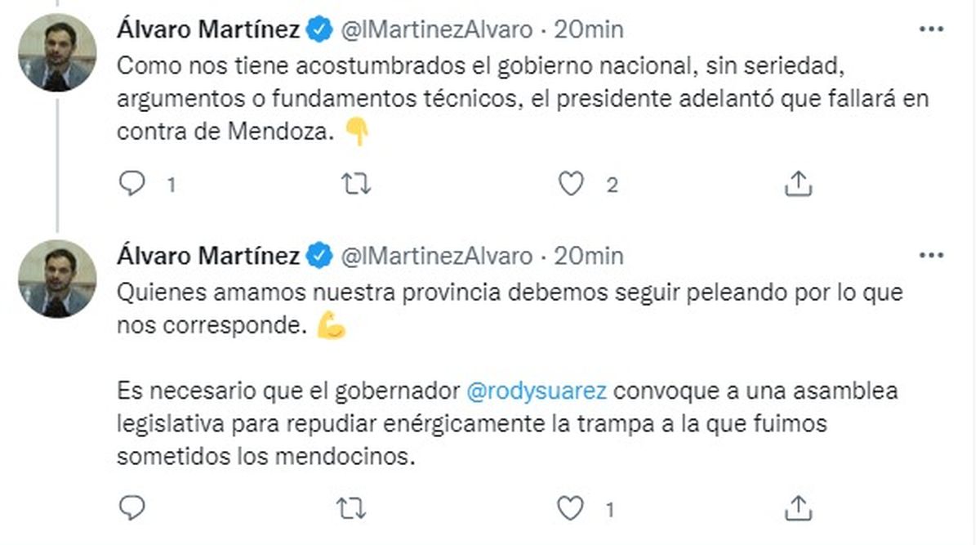Screen dimensions: 980x545
Task: Open the @rodysuarez mention link
Action: coord(536,391)
